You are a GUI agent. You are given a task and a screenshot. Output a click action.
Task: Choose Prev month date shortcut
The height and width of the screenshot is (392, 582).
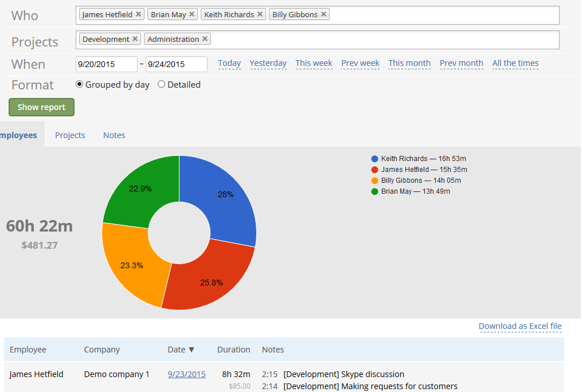(x=461, y=63)
